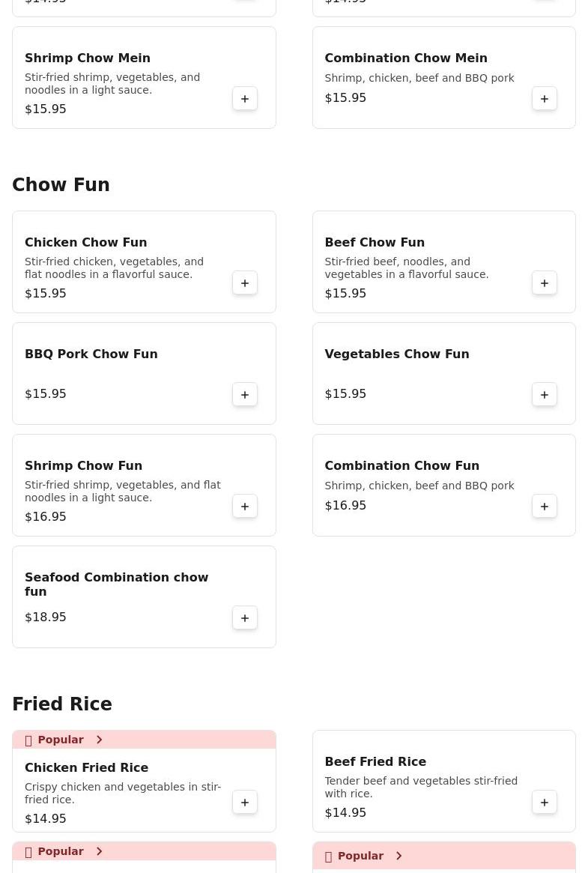The image size is (588, 873).
Task: Open BBQ Pork Chow Fun item name
Action: (x=91, y=354)
